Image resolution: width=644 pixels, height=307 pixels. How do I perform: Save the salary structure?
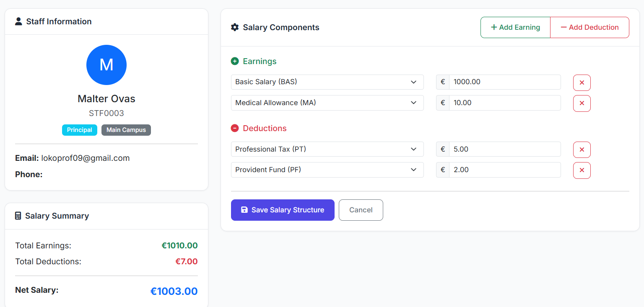pos(283,210)
